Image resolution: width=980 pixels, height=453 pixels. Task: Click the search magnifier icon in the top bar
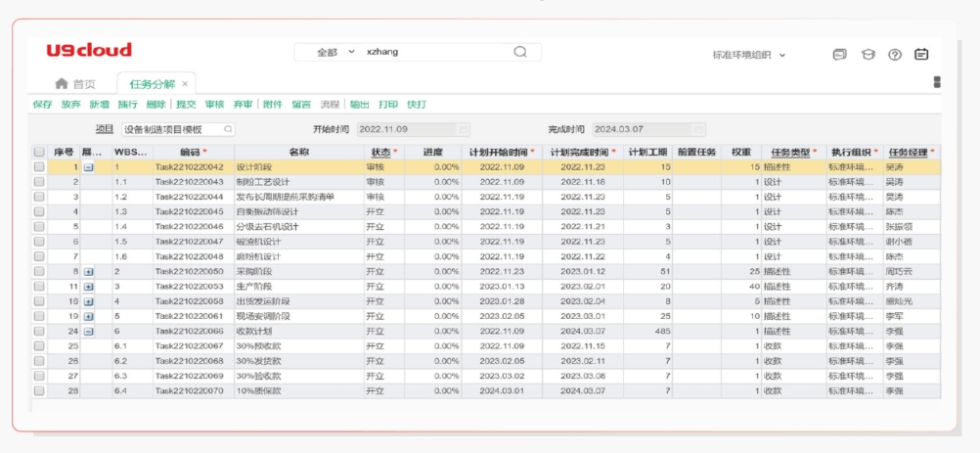pos(520,52)
